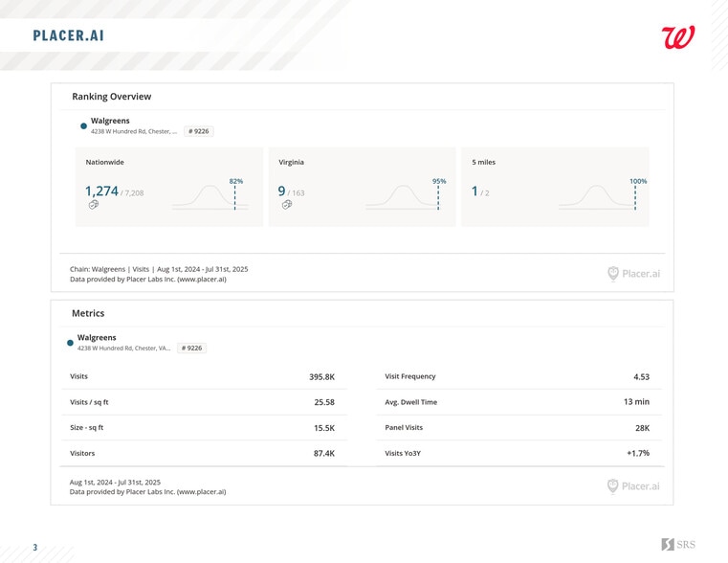The height and width of the screenshot is (563, 728).
Task: Select the #9226 badge in Ranking Overview
Action: pyautogui.click(x=199, y=131)
